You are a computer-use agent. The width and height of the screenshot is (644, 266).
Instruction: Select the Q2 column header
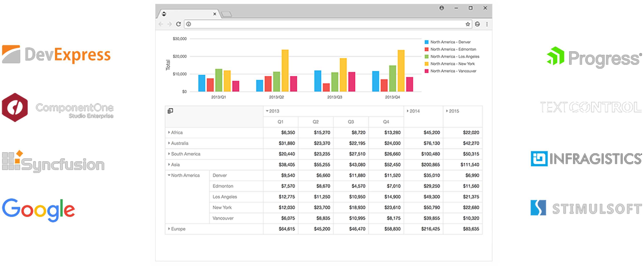click(316, 122)
